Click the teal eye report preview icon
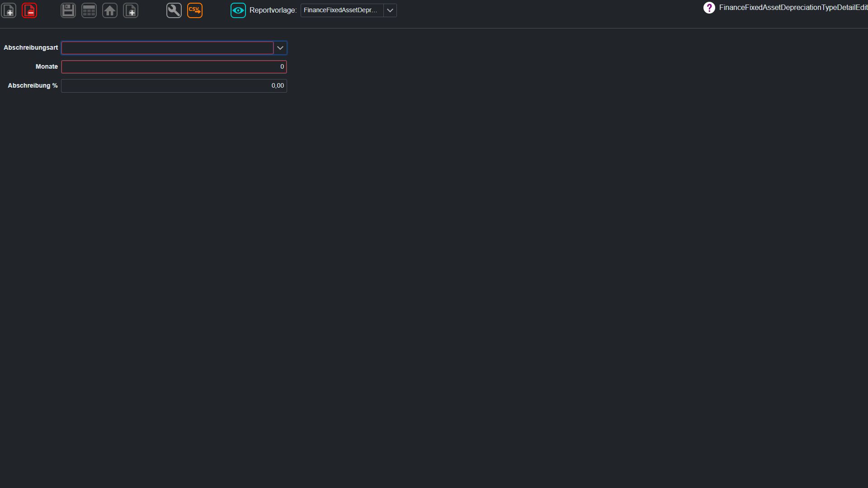868x488 pixels. tap(238, 10)
